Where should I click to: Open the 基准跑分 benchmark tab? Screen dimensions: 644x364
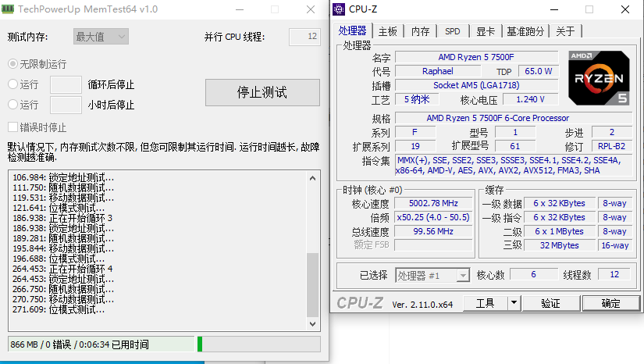coord(525,31)
